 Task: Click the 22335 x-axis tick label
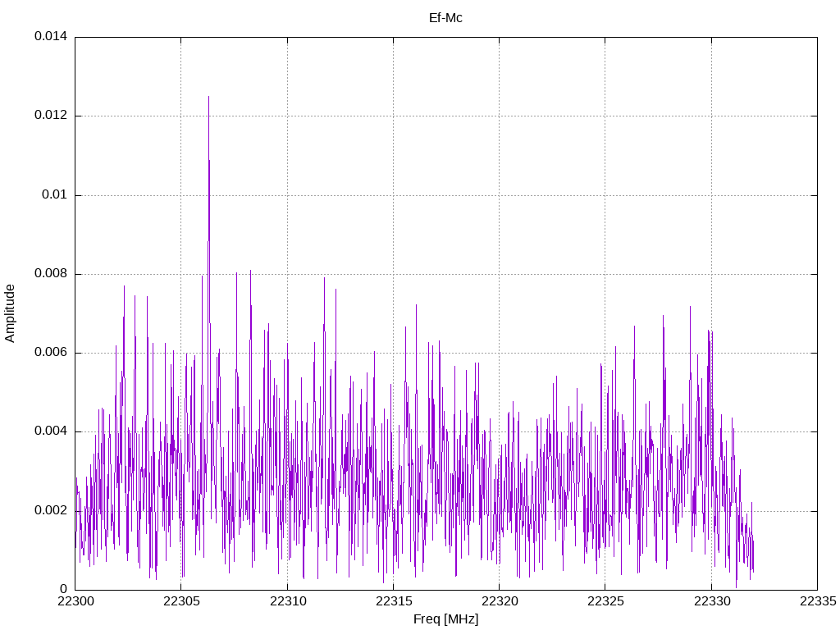[x=817, y=603]
